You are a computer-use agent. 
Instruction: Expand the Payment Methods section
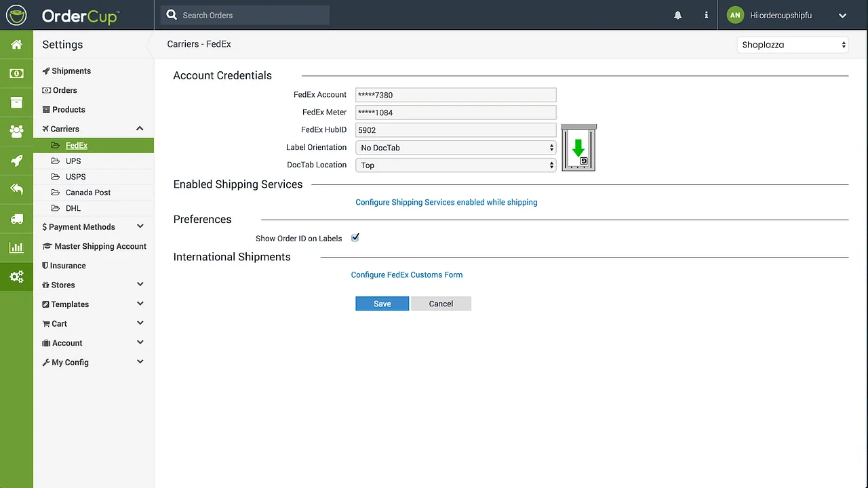(140, 227)
